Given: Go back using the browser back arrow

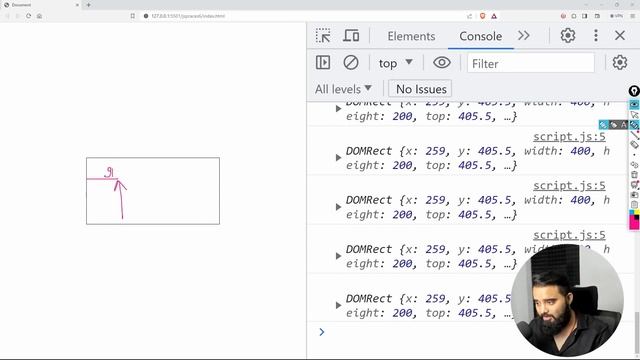Looking at the screenshot, I should click(x=7, y=16).
